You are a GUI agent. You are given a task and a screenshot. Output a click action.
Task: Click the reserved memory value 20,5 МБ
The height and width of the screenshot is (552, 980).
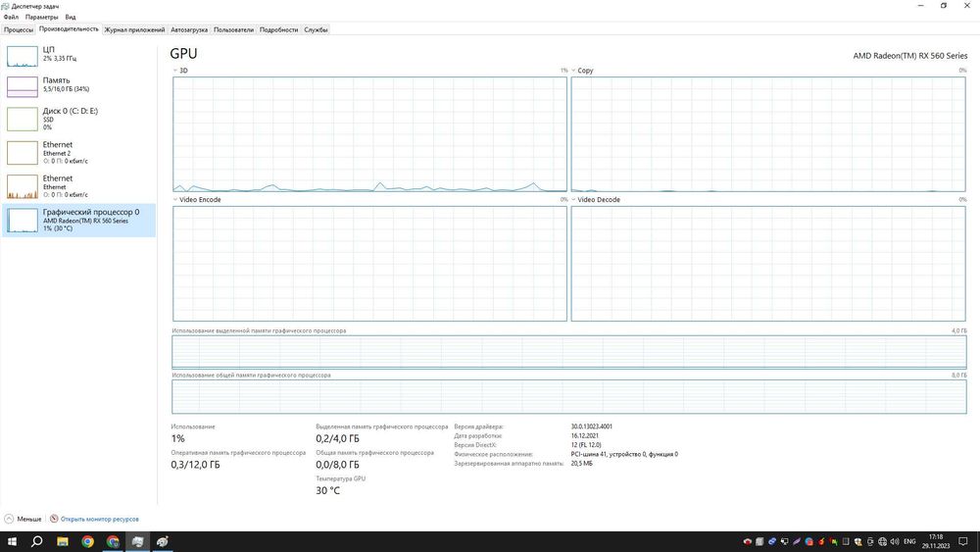coord(581,464)
